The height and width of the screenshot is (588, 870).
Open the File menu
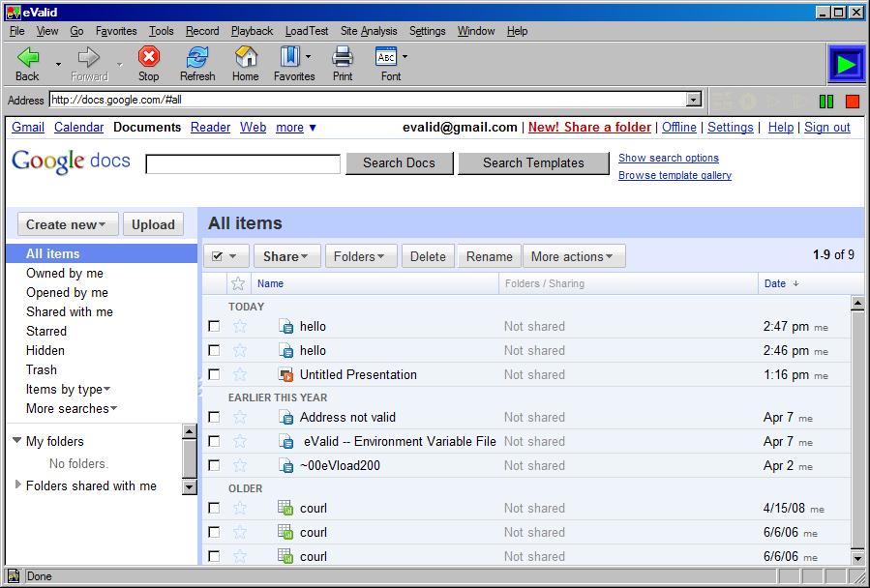(17, 31)
